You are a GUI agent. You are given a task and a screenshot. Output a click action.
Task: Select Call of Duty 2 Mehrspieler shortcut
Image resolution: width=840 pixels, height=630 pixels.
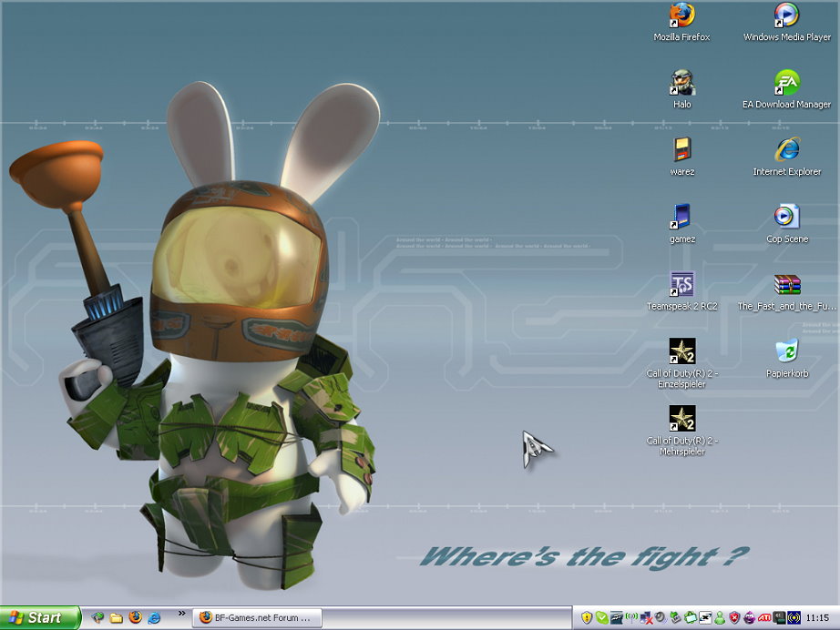click(x=681, y=431)
